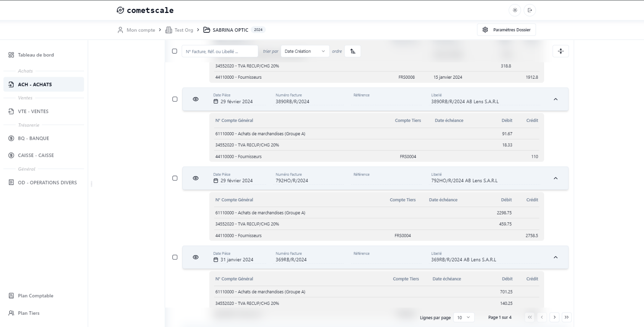Screen dimensions: 644x327
Task: Check the select-all checkbox beside search
Action: [x=175, y=51]
